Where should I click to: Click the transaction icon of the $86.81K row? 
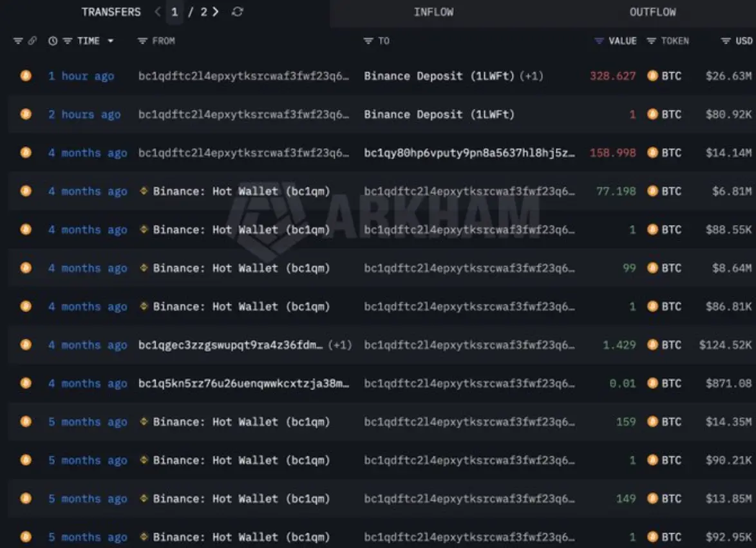26,307
